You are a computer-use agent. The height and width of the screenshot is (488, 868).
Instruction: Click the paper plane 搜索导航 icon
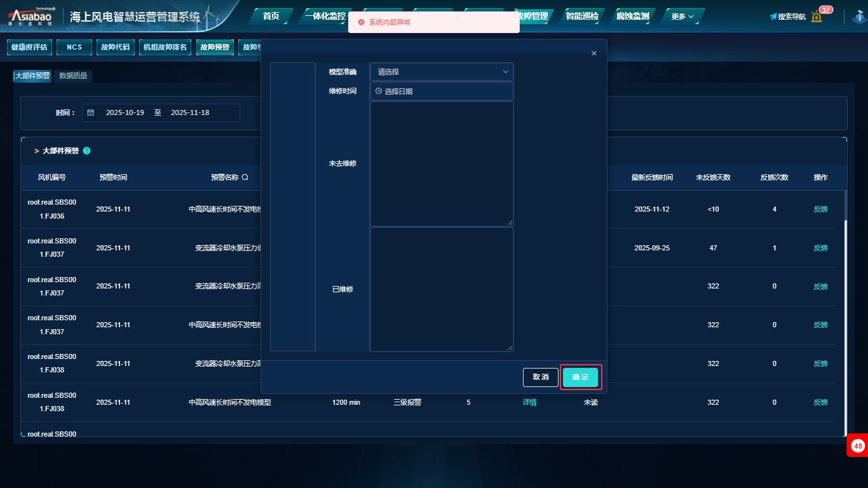(x=773, y=17)
